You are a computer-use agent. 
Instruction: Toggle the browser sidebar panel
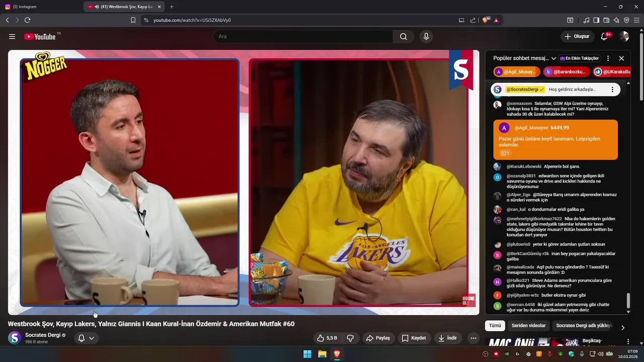click(x=596, y=20)
